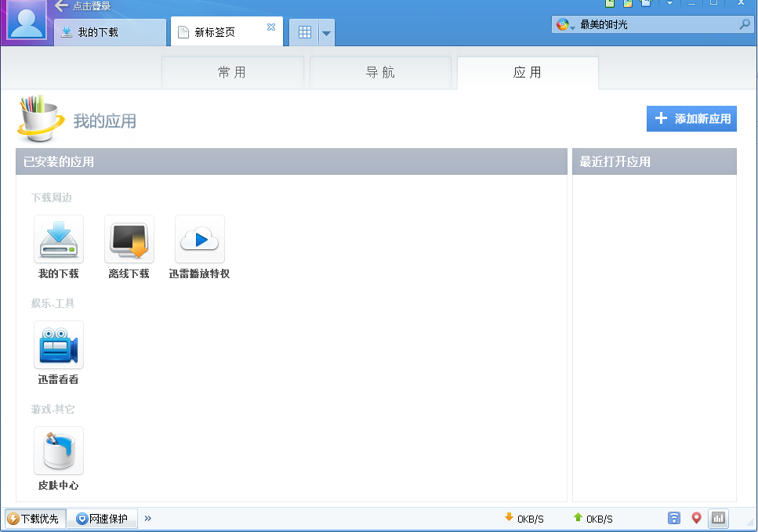Click the bar chart status icon

click(x=718, y=519)
